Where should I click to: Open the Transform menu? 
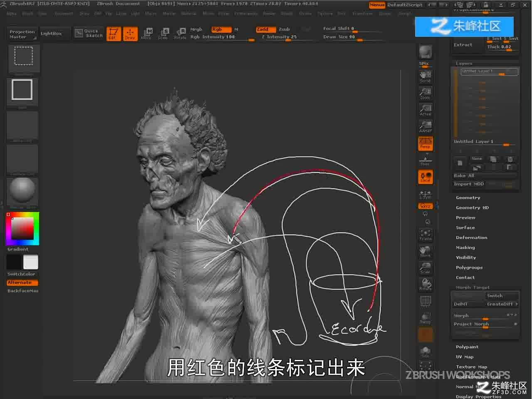(x=362, y=14)
